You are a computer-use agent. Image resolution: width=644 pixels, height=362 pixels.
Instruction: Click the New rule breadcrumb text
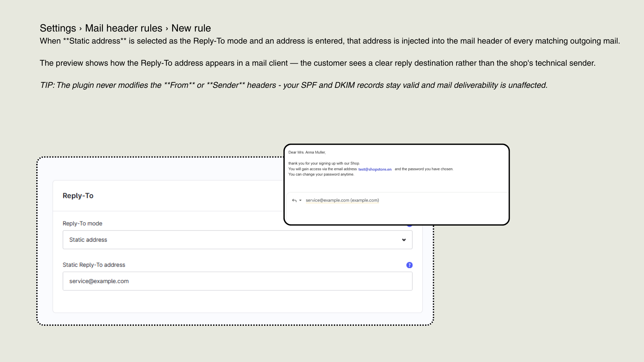point(191,28)
